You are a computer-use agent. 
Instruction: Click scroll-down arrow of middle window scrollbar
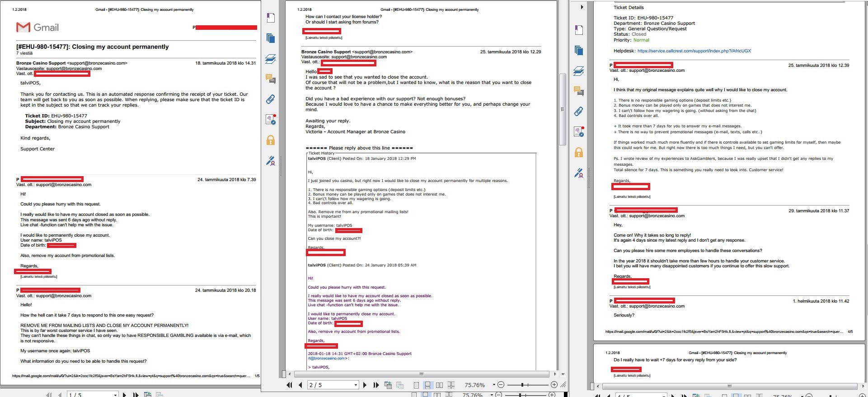click(x=563, y=374)
